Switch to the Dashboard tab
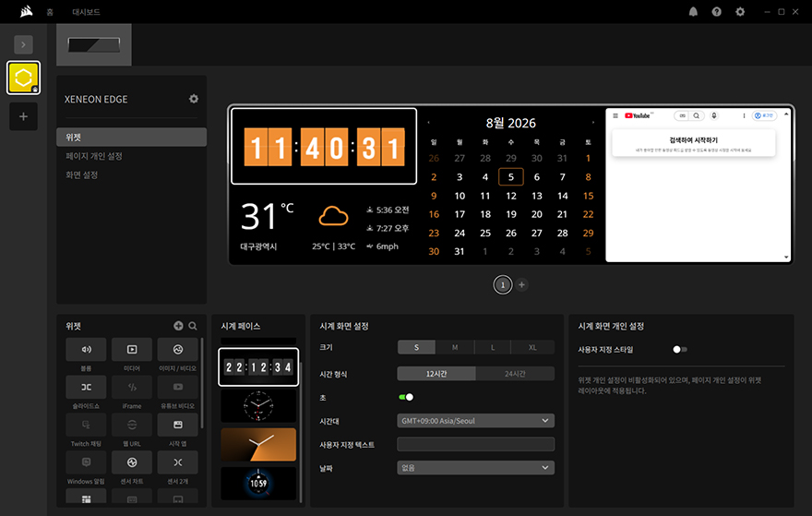 tap(86, 12)
